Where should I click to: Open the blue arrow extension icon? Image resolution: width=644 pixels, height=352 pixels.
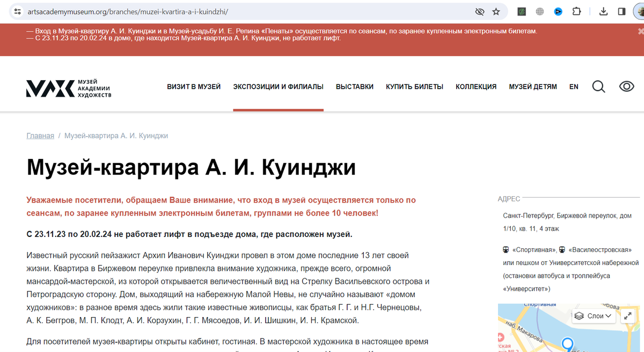pyautogui.click(x=558, y=11)
